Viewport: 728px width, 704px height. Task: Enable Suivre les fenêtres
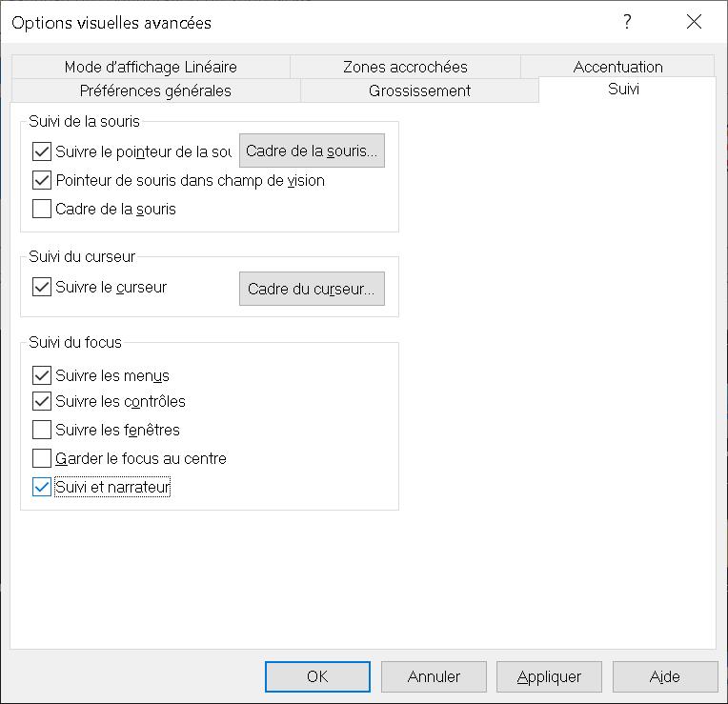pyautogui.click(x=42, y=430)
